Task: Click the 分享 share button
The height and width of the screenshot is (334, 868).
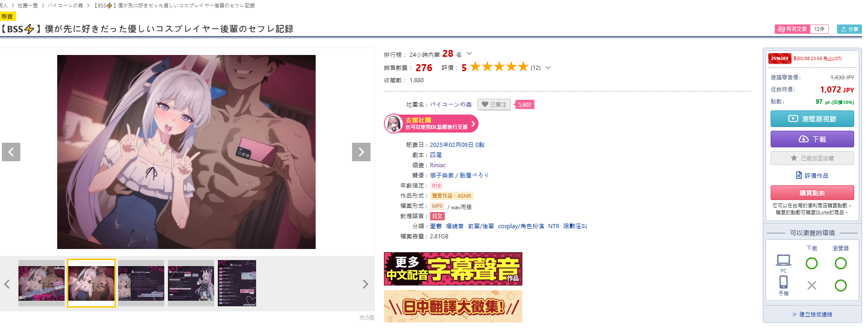Action: point(849,29)
